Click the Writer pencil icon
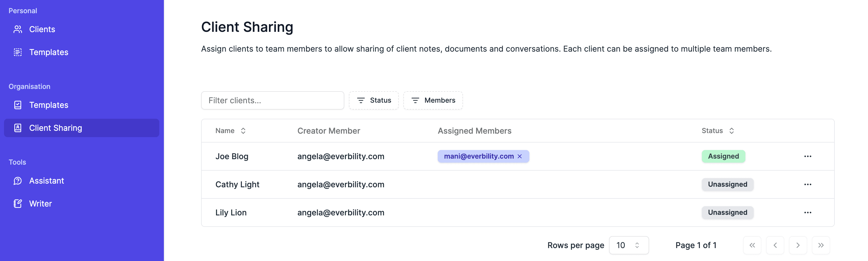Viewport: 868px width, 261px height. [x=17, y=204]
